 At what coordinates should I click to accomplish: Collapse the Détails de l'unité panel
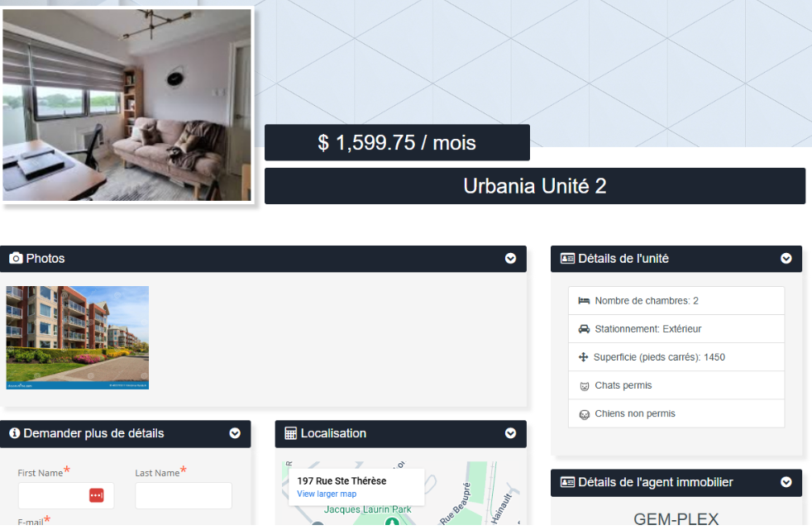coord(786,259)
